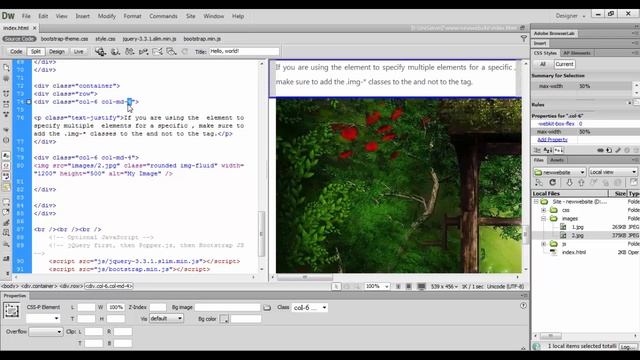The image size is (640, 360).
Task: Show All CSS rules mode
Action: [x=543, y=64]
